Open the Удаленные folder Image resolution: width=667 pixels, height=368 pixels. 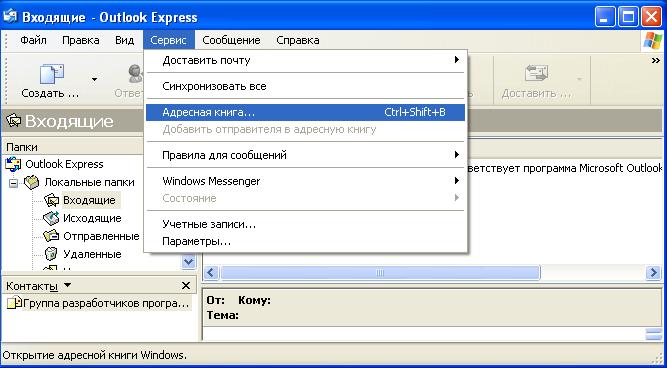[92, 254]
